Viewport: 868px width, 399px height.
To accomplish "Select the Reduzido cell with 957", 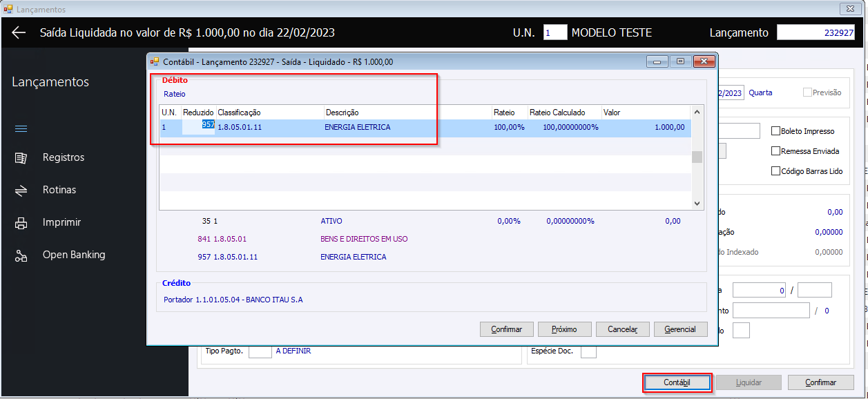I will tap(199, 127).
